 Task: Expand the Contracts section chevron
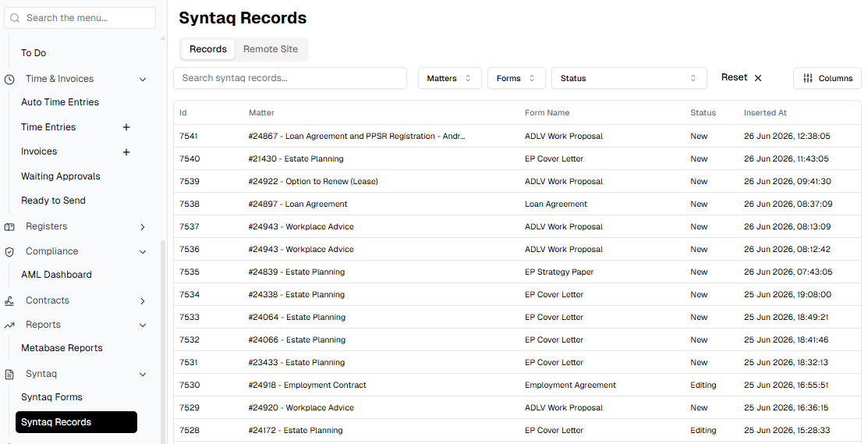pyautogui.click(x=142, y=300)
